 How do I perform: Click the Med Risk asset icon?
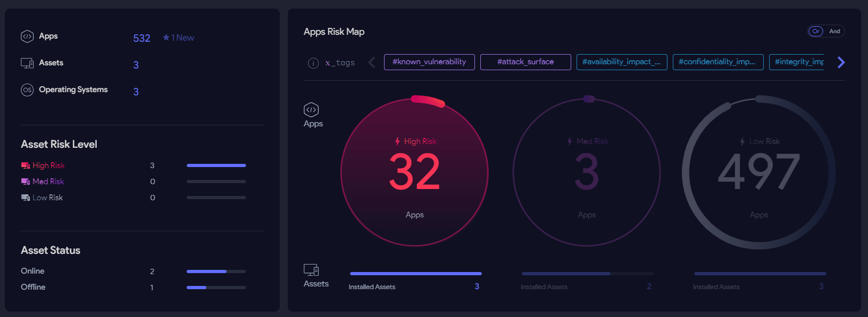pyautogui.click(x=25, y=182)
